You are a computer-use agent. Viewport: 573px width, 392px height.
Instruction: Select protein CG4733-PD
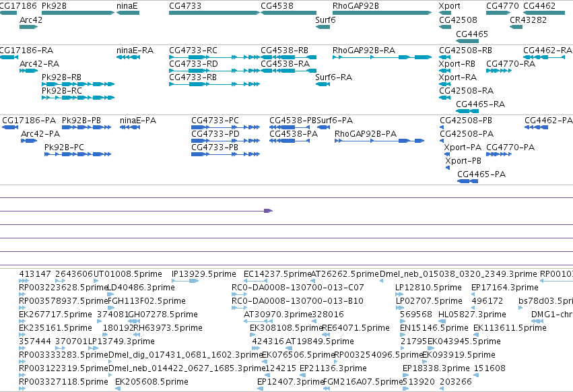(x=226, y=141)
